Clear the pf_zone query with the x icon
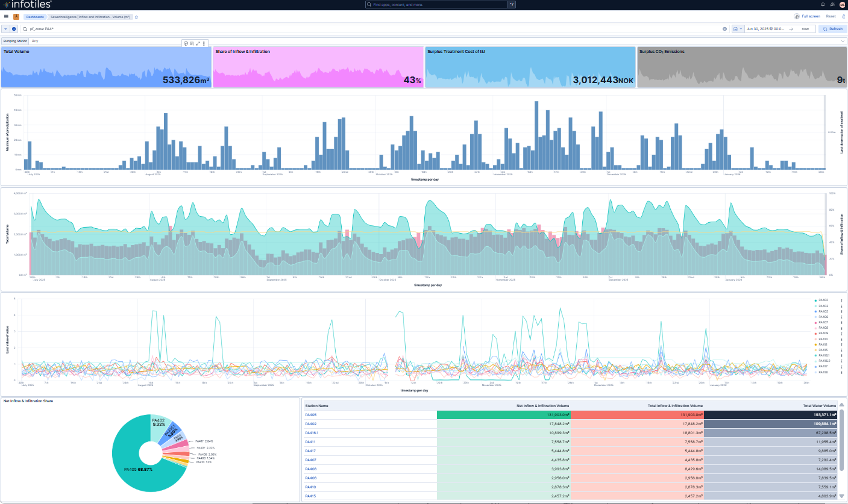The image size is (848, 504). click(726, 28)
